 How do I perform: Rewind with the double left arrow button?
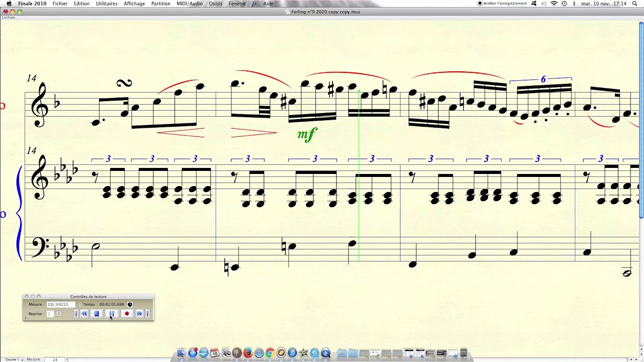tap(84, 314)
